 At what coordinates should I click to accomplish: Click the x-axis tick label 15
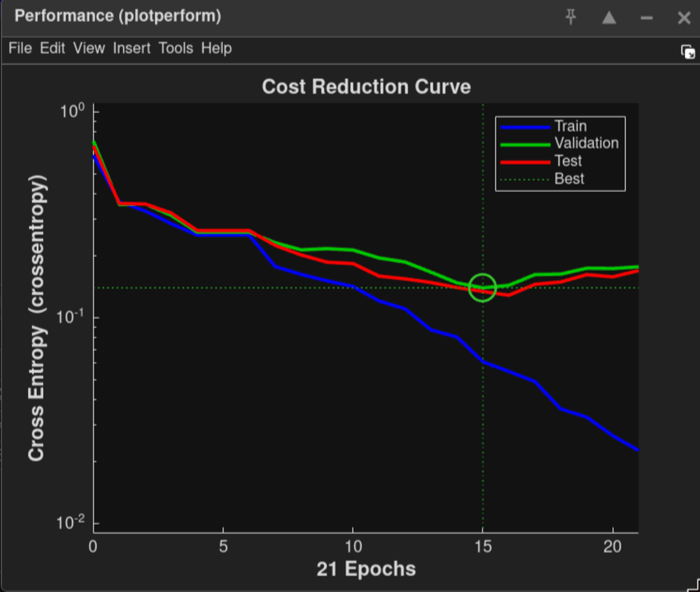(x=483, y=547)
